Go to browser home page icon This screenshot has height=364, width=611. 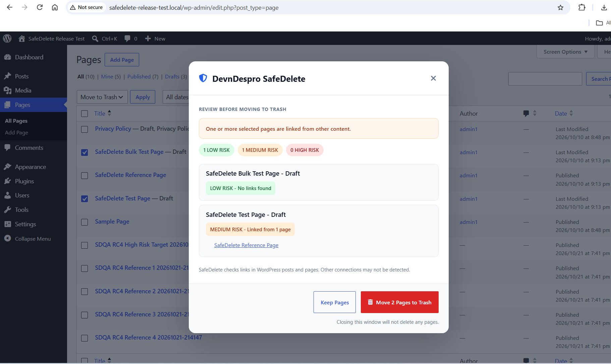coord(55,7)
